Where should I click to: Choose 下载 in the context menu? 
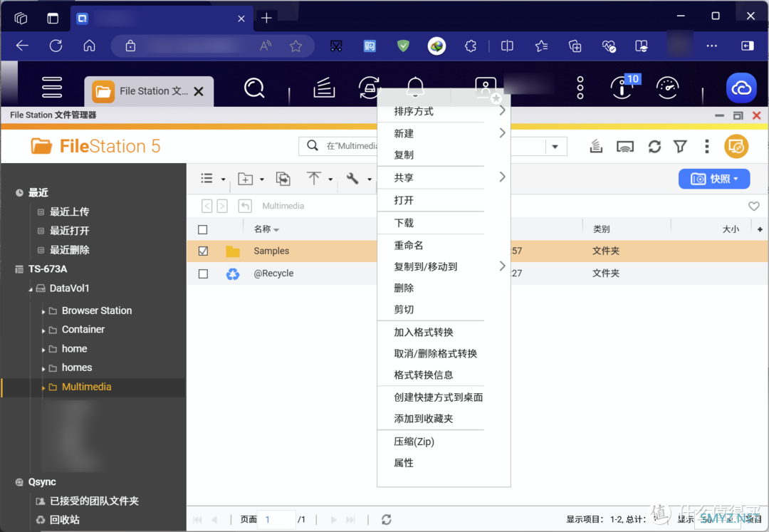coord(444,223)
